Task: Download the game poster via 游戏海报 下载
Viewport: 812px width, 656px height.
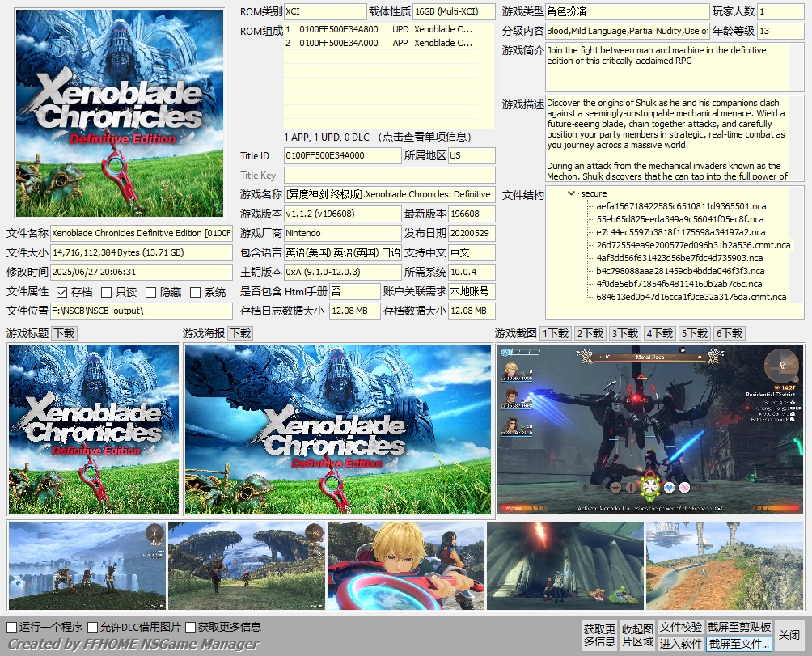Action: pos(241,333)
